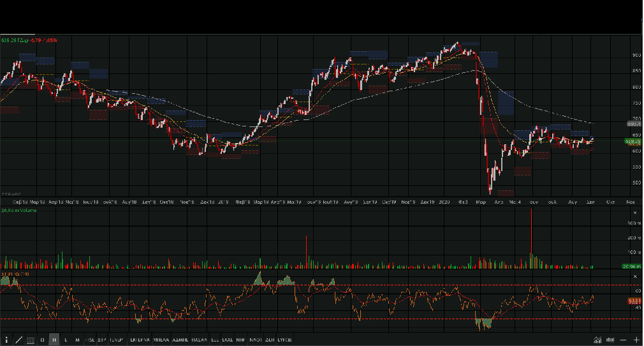Image resolution: width=644 pixels, height=346 pixels.
Task: Switch chart type with candlestick icon
Action: tap(611, 340)
